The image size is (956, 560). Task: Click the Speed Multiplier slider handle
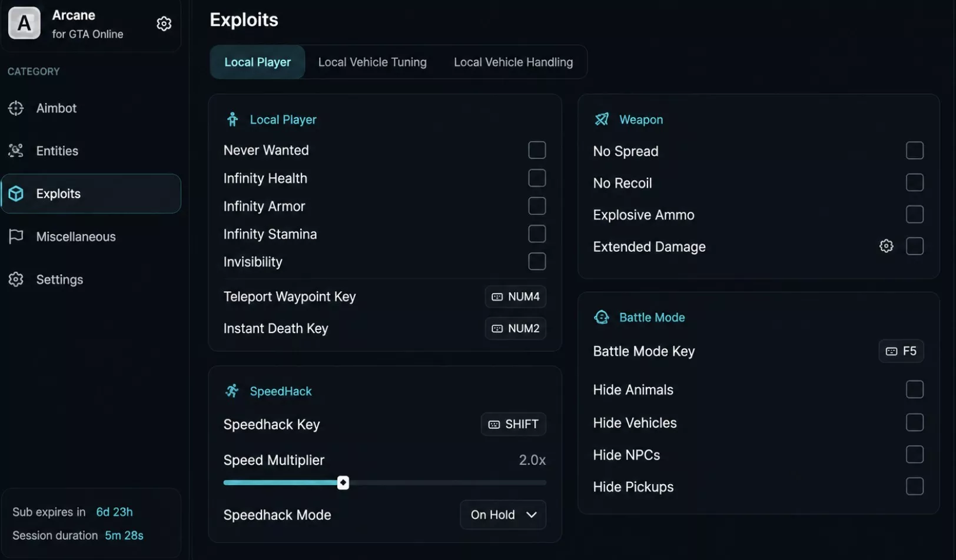(343, 483)
